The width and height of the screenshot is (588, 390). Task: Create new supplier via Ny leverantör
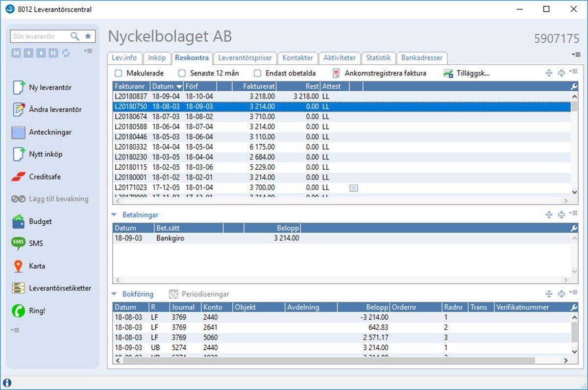point(43,87)
